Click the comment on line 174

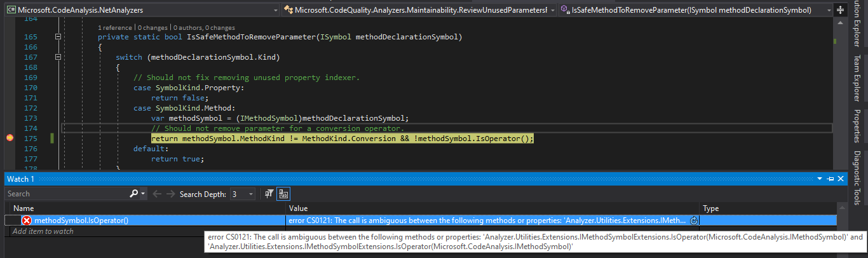click(x=278, y=128)
